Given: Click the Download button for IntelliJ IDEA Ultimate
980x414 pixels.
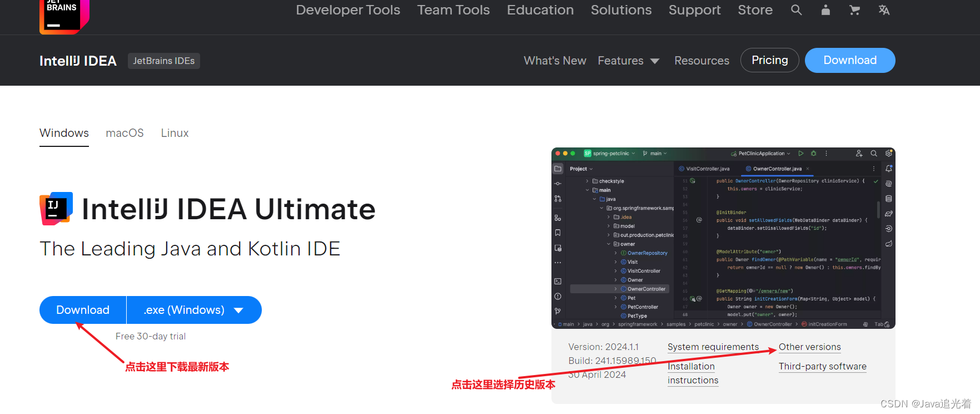Looking at the screenshot, I should click(x=83, y=310).
